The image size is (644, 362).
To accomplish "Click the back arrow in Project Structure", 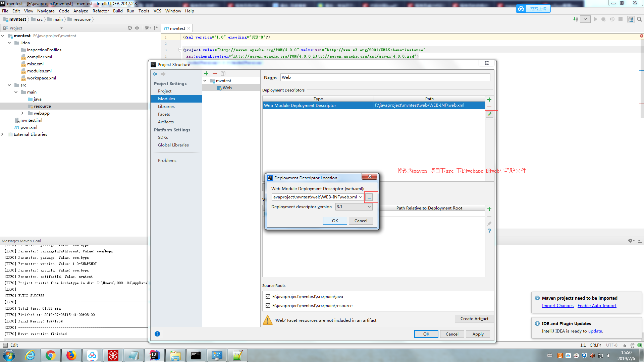I will [155, 74].
